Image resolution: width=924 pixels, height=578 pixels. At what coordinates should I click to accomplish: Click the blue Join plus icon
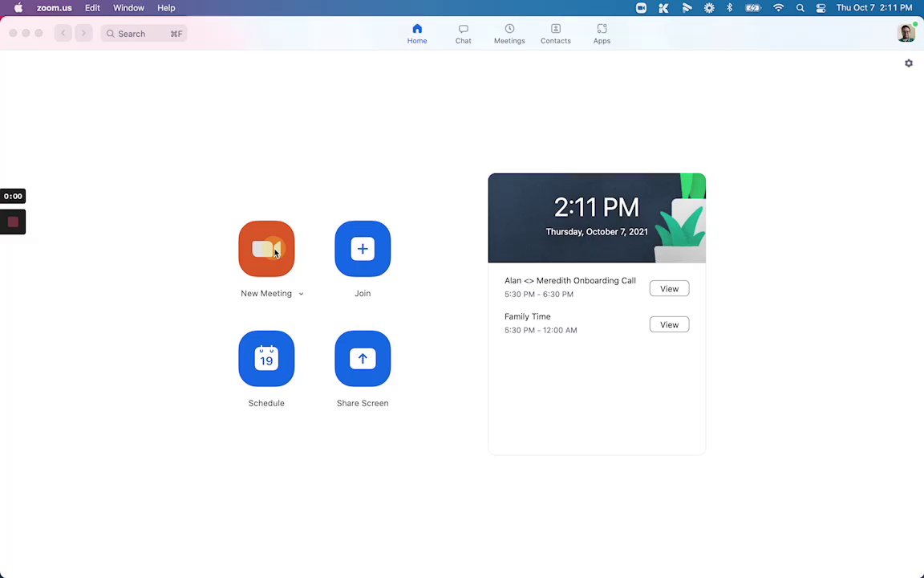coord(363,249)
